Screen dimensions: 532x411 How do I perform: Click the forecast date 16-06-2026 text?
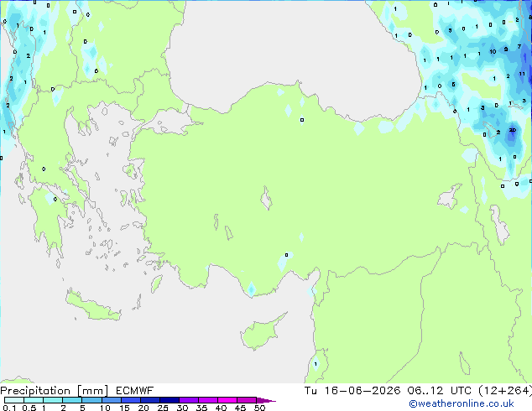point(362,391)
